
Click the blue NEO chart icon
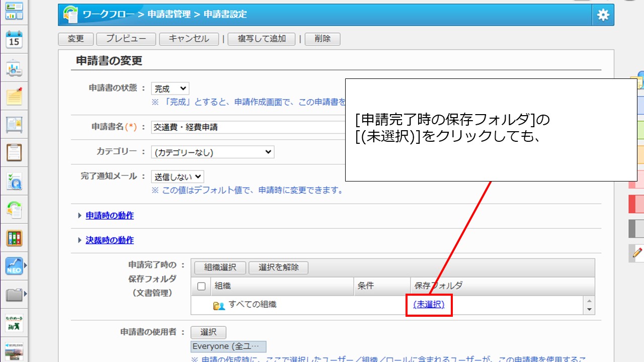tap(14, 266)
